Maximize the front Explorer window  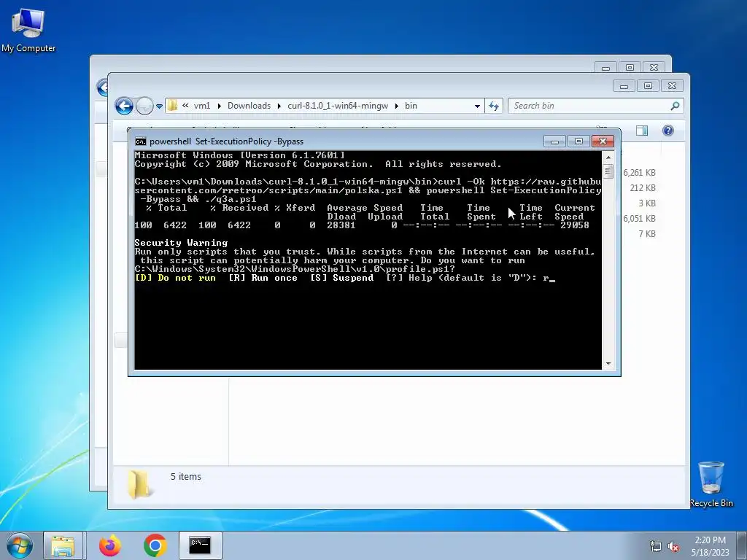click(x=648, y=86)
